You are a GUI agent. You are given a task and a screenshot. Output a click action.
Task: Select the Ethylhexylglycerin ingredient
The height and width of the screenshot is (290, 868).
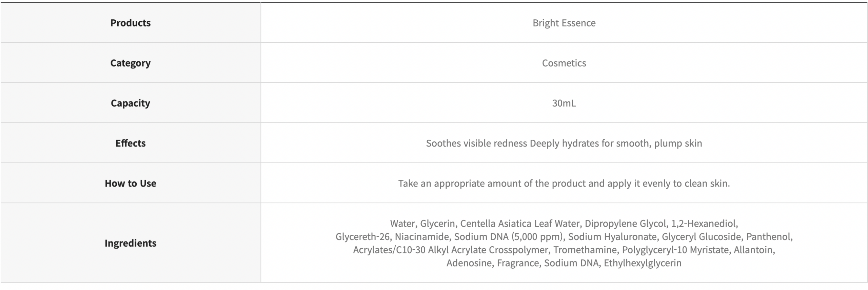coord(643,263)
